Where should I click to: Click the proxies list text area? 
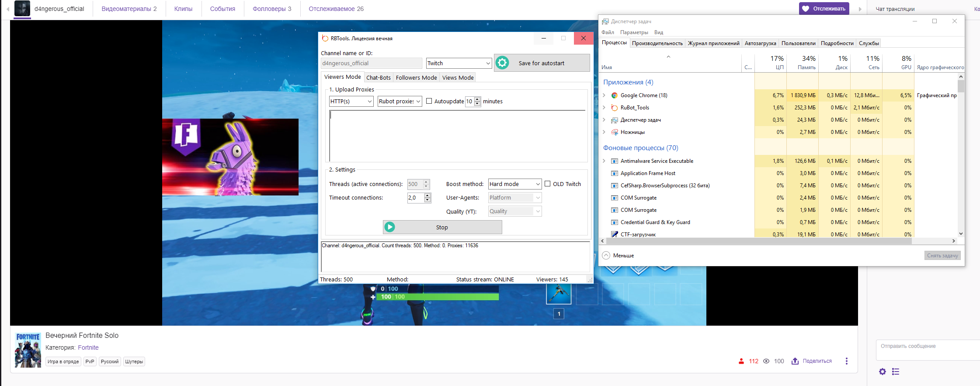pyautogui.click(x=457, y=136)
